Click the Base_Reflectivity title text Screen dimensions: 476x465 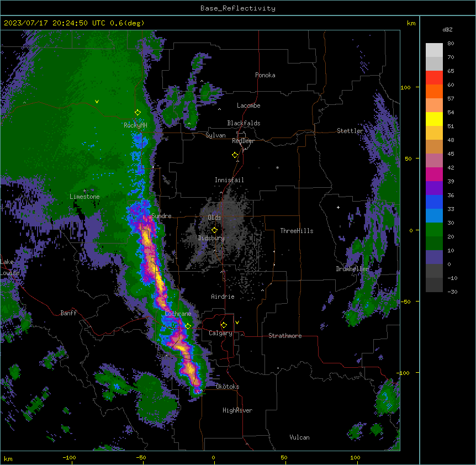pyautogui.click(x=238, y=8)
